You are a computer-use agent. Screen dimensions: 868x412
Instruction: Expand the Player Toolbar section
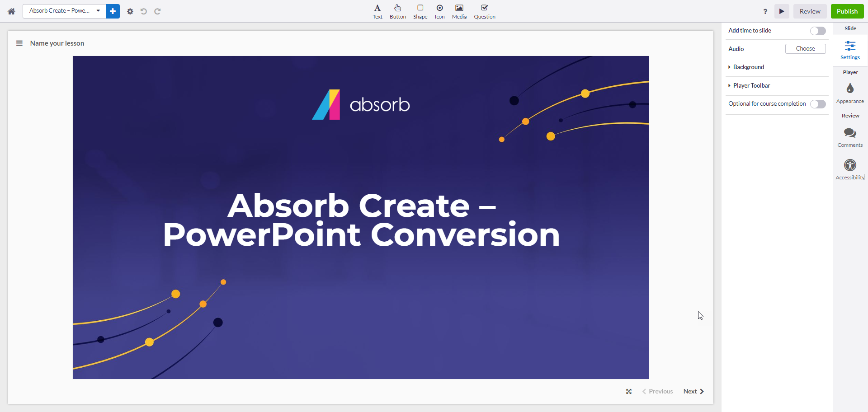tap(777, 86)
